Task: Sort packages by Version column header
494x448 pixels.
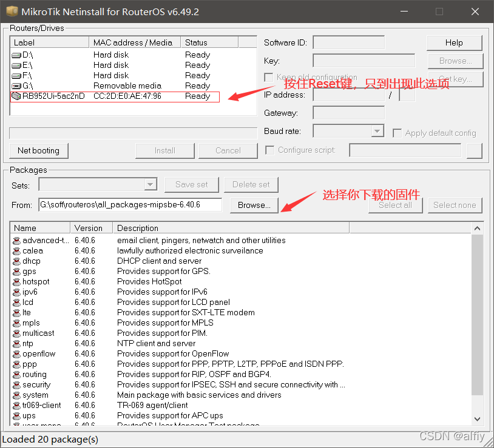Action: pyautogui.click(x=92, y=228)
